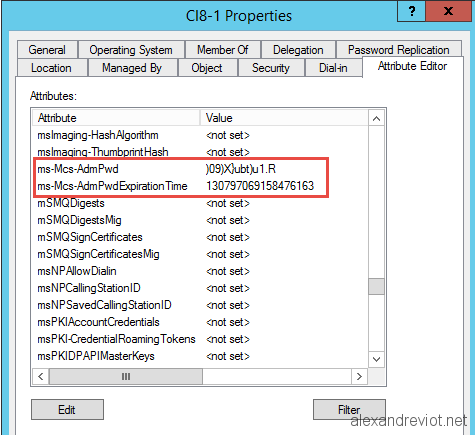Click the horizontal scrollbar thumb
The width and height of the screenshot is (475, 435).
126,377
